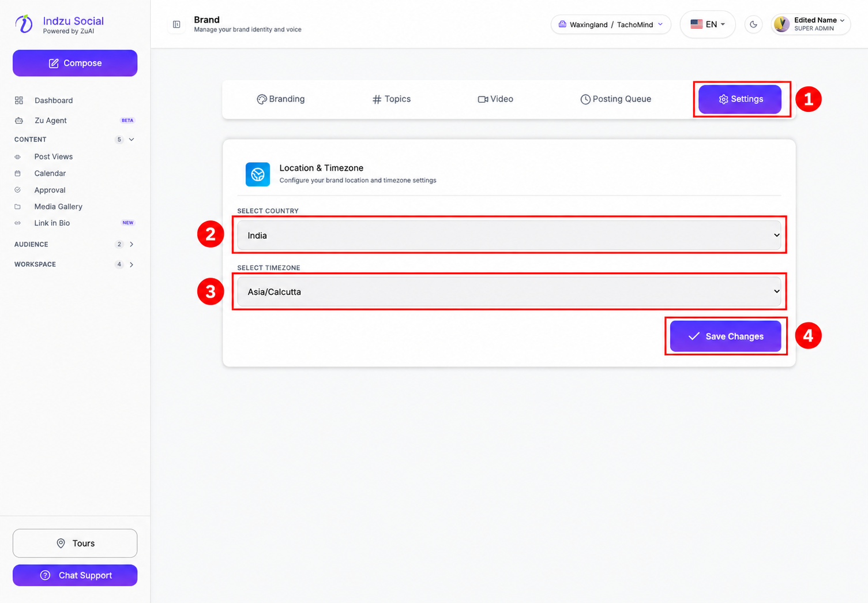
Task: Open Link in Bio page
Action: [52, 223]
